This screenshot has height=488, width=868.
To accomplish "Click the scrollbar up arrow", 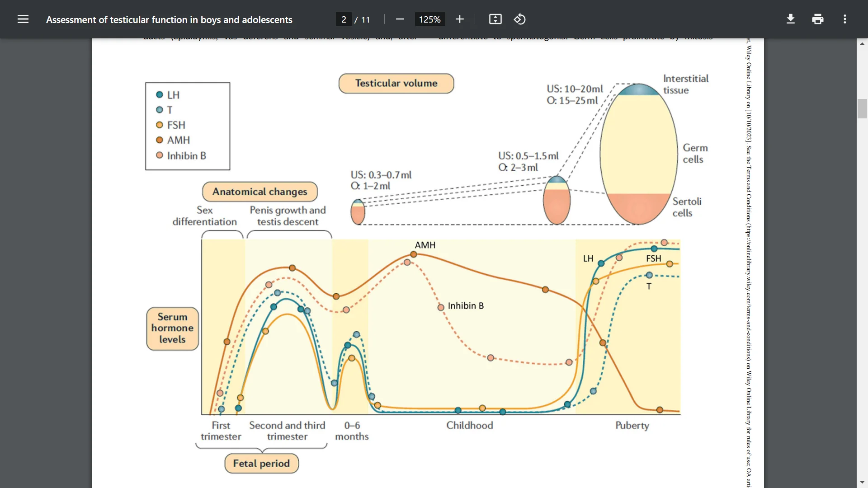I will click(863, 43).
